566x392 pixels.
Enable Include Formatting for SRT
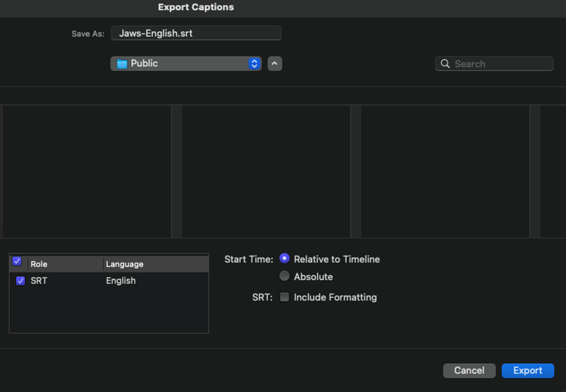click(x=285, y=297)
